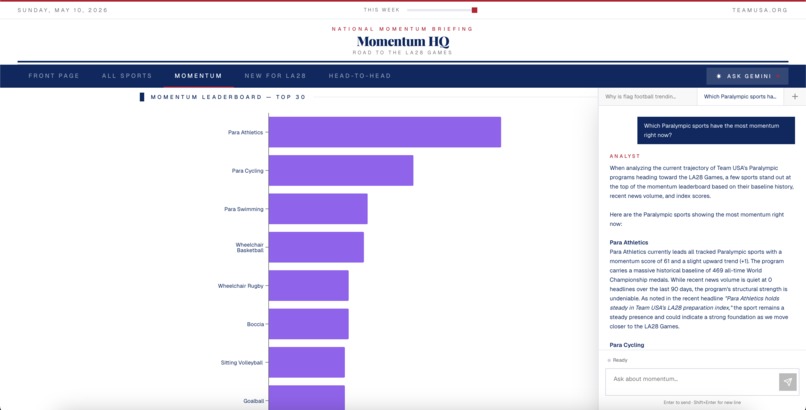Image resolution: width=806 pixels, height=410 pixels.
Task: Click the 'Wheelchair Rugby' axis label
Action: click(241, 286)
